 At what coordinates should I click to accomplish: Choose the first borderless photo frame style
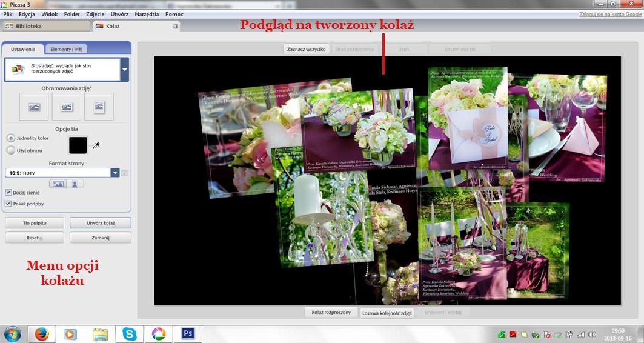[x=34, y=107]
